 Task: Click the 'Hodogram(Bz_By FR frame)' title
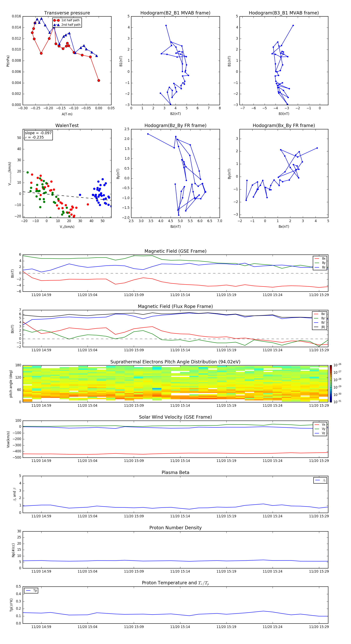(x=175, y=125)
